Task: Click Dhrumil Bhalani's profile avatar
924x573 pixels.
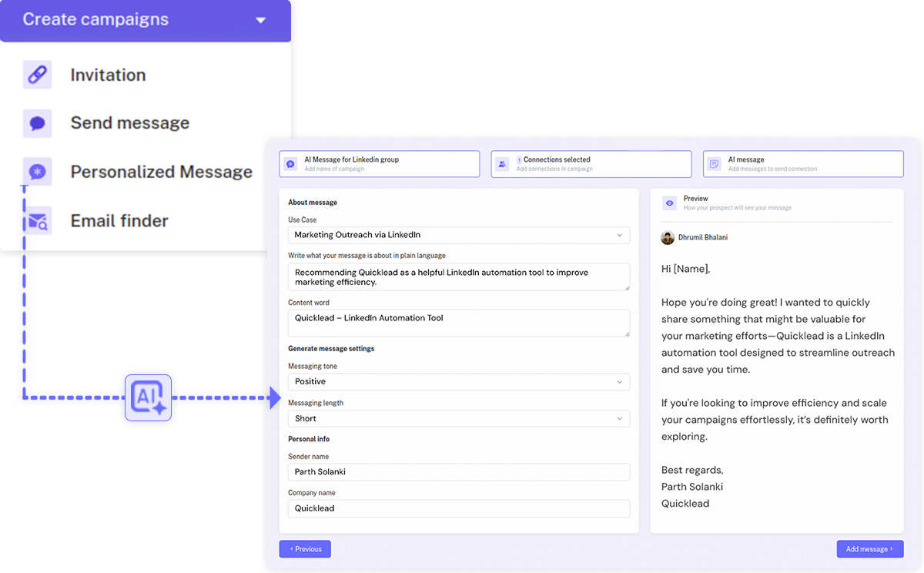Action: click(x=668, y=237)
